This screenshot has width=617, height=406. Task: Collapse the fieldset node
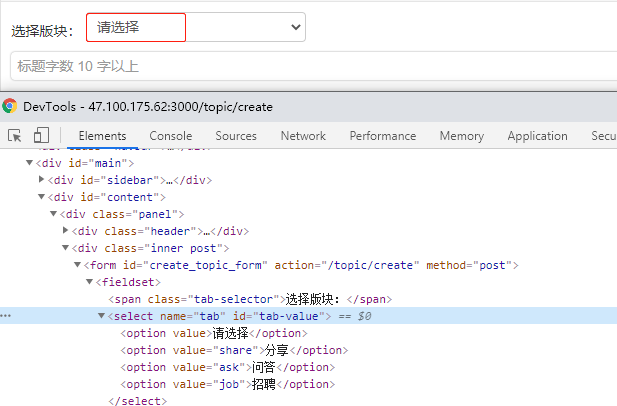pyautogui.click(x=89, y=281)
